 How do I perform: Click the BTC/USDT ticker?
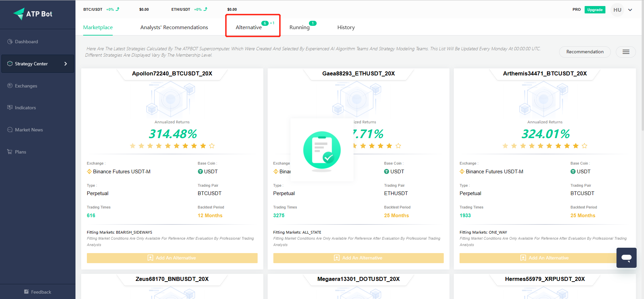click(93, 9)
